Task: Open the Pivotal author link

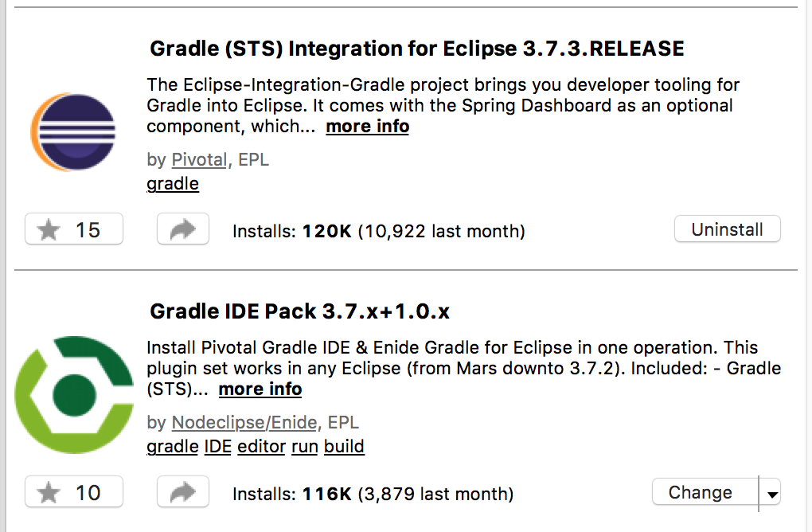Action: point(199,159)
